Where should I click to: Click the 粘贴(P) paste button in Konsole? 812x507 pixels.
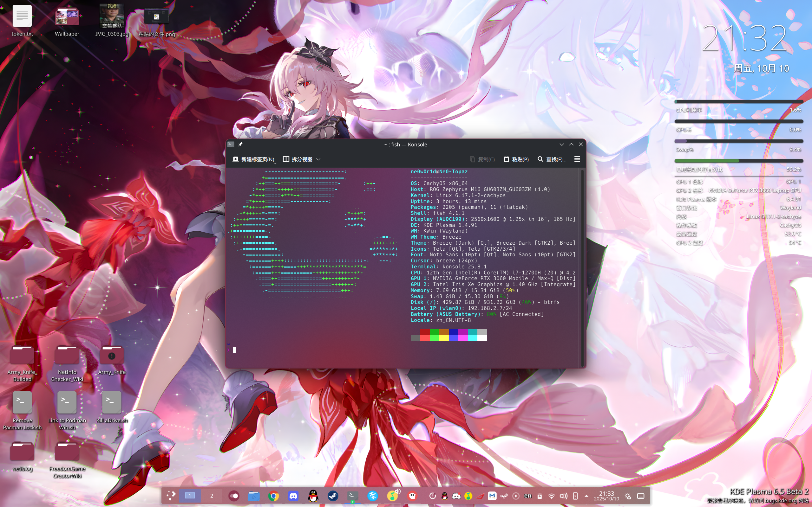(x=517, y=159)
